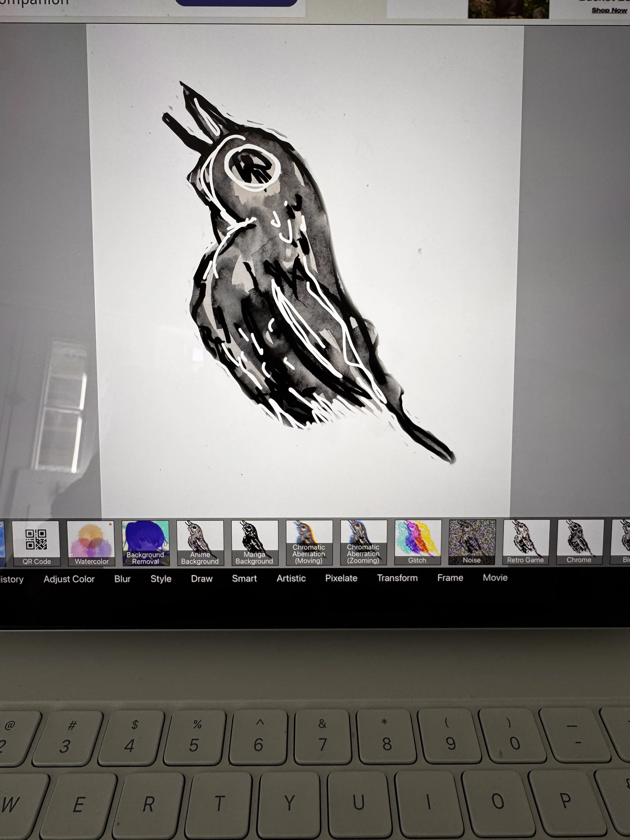Select Chromatic Aberration (Moving) effect
This screenshot has height=840, width=630.
(309, 542)
